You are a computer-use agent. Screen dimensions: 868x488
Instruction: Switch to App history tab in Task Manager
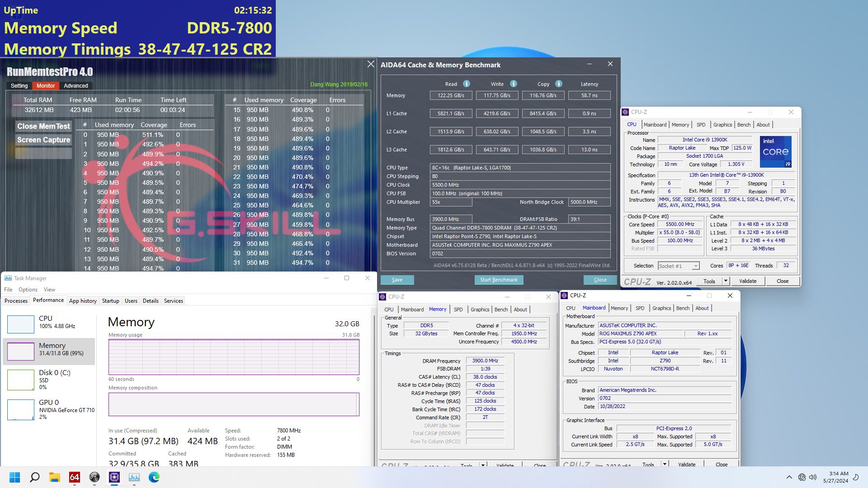point(83,300)
